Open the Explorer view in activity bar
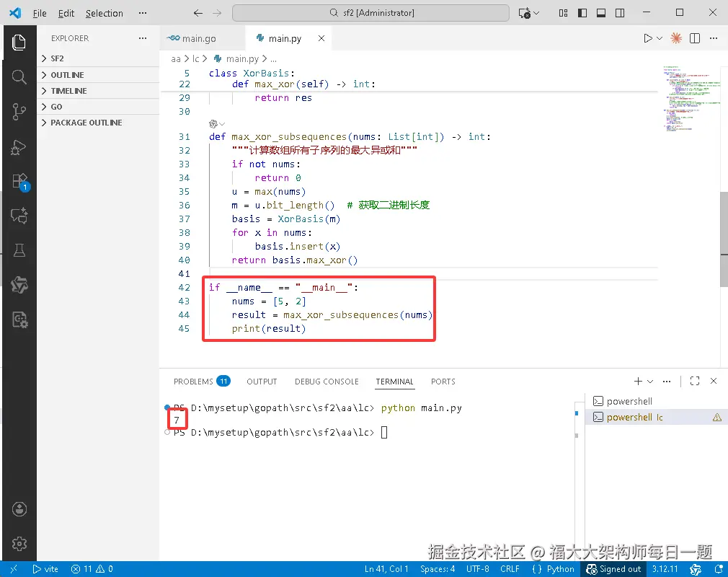 point(19,43)
